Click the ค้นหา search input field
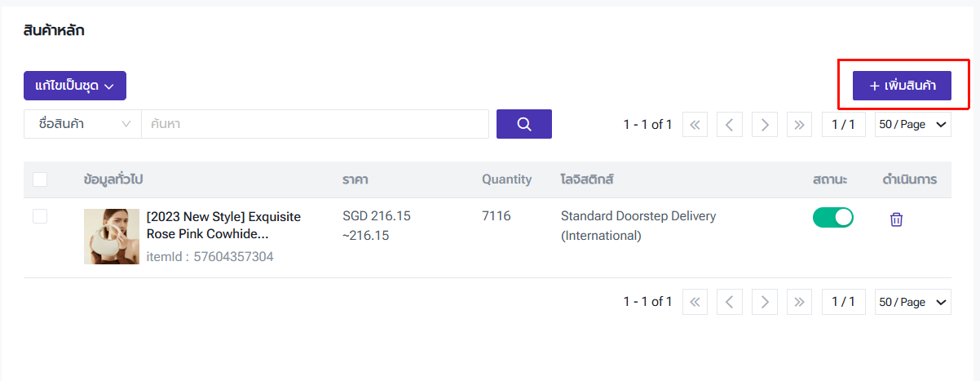980x381 pixels. (x=315, y=124)
